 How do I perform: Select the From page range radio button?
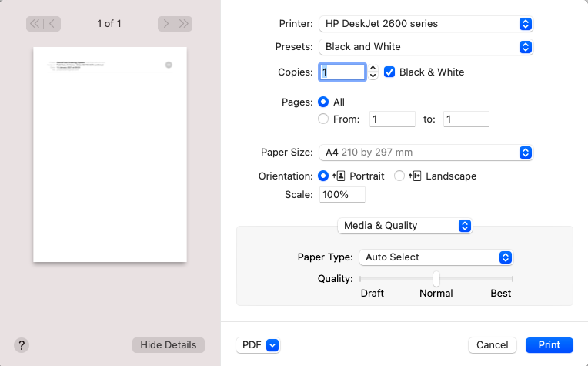pos(323,119)
